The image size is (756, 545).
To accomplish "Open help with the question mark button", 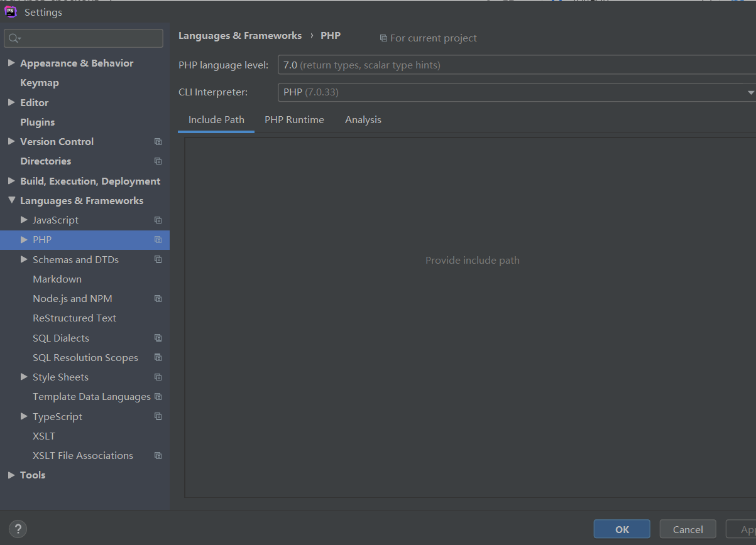I will pos(18,529).
